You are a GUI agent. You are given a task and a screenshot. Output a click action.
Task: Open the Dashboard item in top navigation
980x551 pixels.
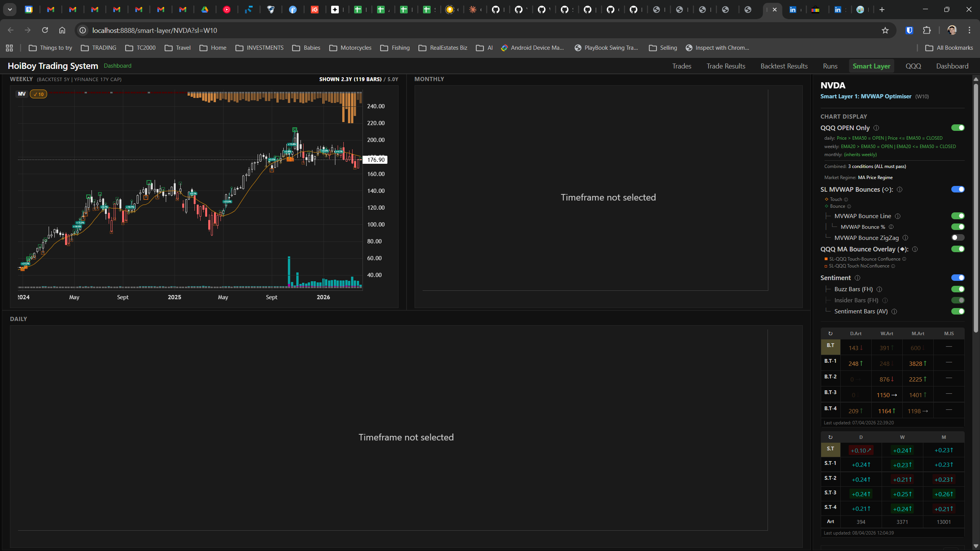[x=952, y=66]
